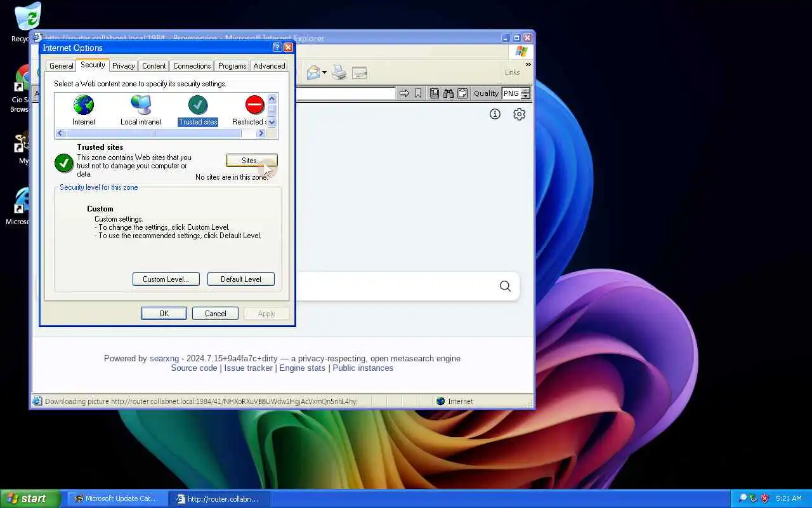This screenshot has height=508, width=812.
Task: Open the Recycle Bin desktop icon
Action: [x=27, y=17]
